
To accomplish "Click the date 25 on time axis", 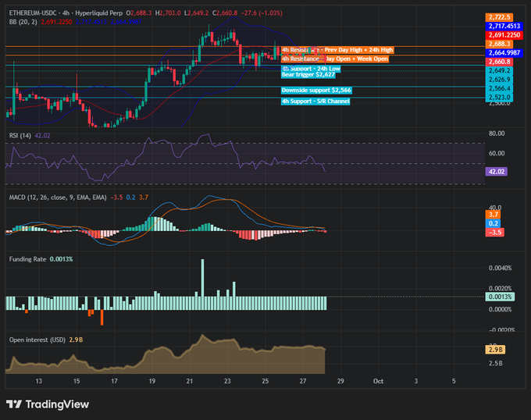I will [x=265, y=381].
